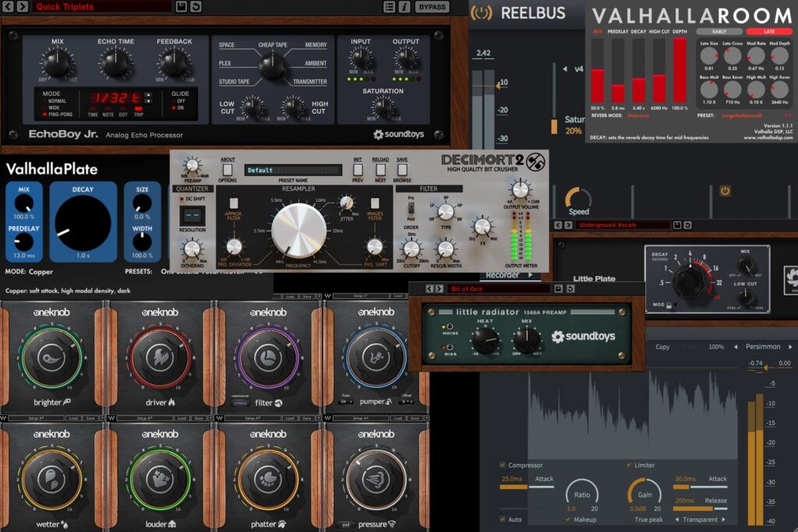The width and height of the screenshot is (798, 532).
Task: Toggle the orange power icon near Speed
Action: (725, 191)
